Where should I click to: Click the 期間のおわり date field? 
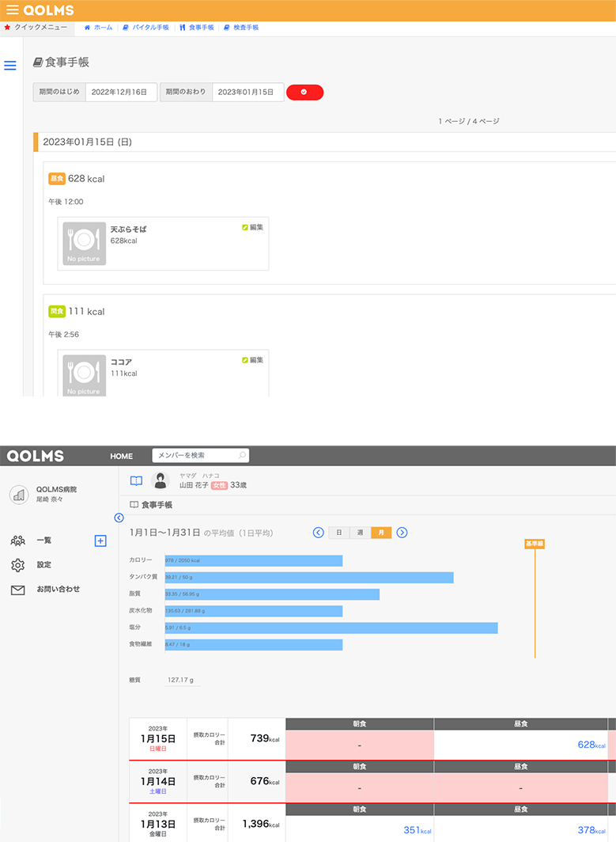click(x=247, y=92)
